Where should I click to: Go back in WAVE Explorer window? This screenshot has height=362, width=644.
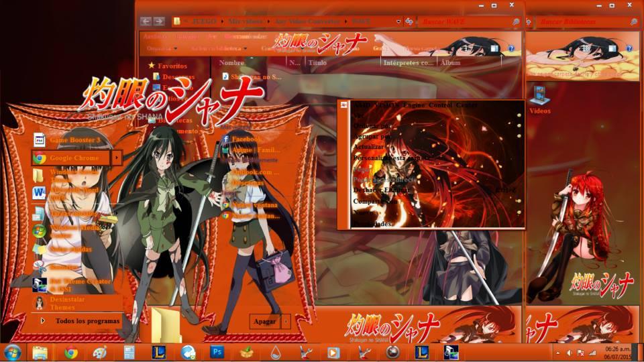coord(146,21)
